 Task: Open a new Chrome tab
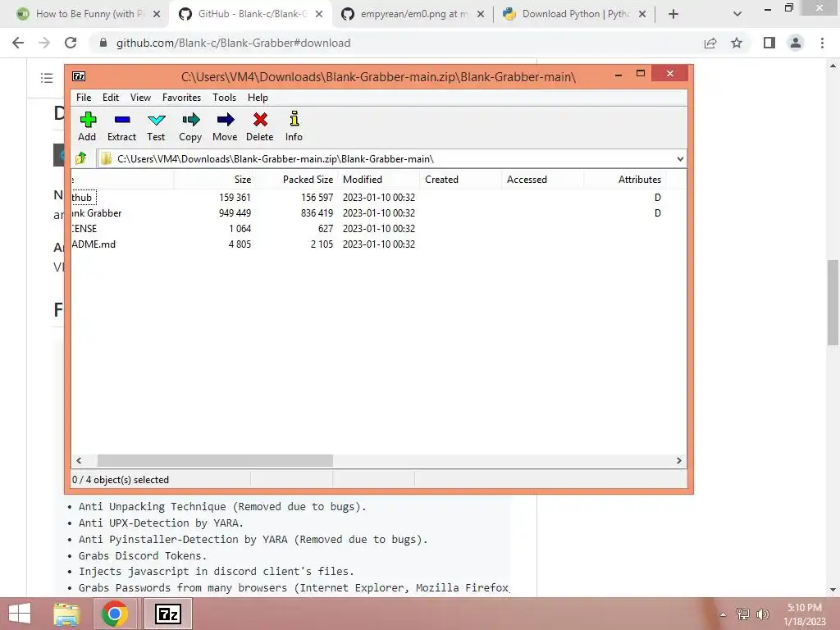[x=673, y=14]
